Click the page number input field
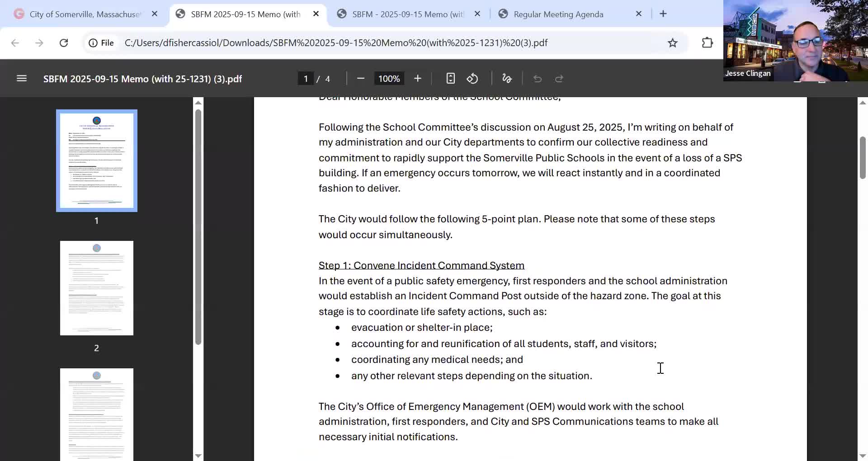868x461 pixels. coord(306,79)
